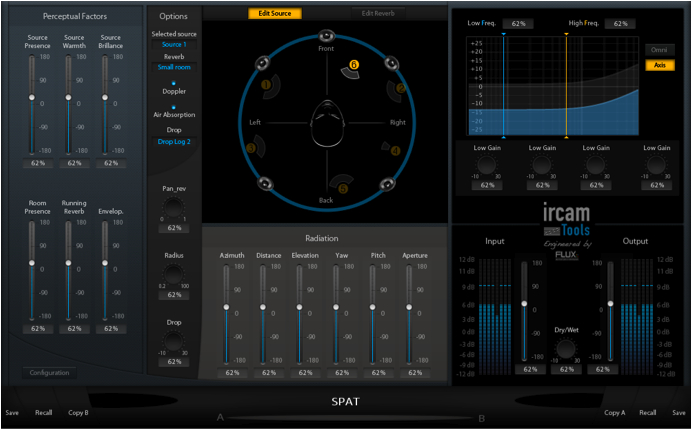
Task: Click the Dry/Wet knob
Action: pyautogui.click(x=566, y=349)
